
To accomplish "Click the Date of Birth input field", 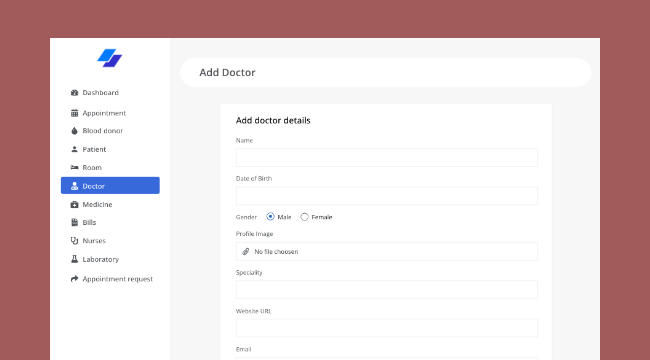I will click(387, 196).
